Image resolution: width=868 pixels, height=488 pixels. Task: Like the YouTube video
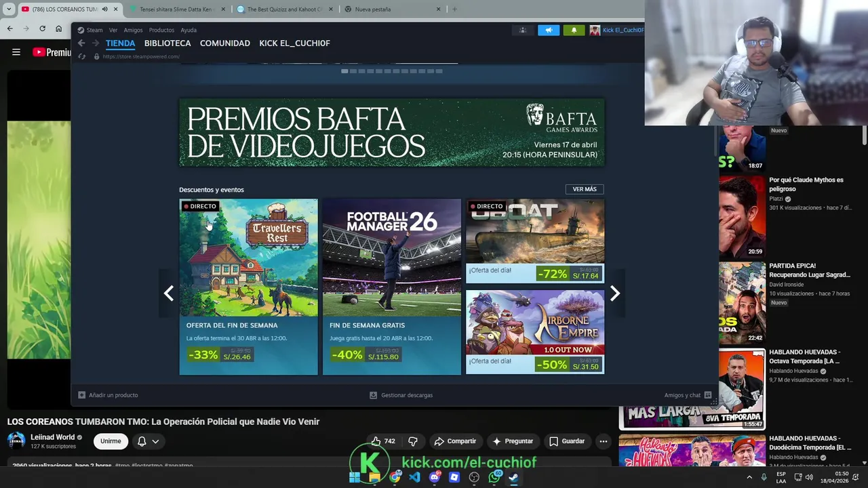(x=383, y=441)
